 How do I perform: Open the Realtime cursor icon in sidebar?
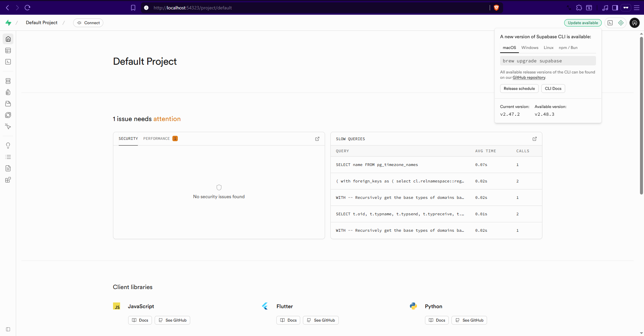point(8,126)
